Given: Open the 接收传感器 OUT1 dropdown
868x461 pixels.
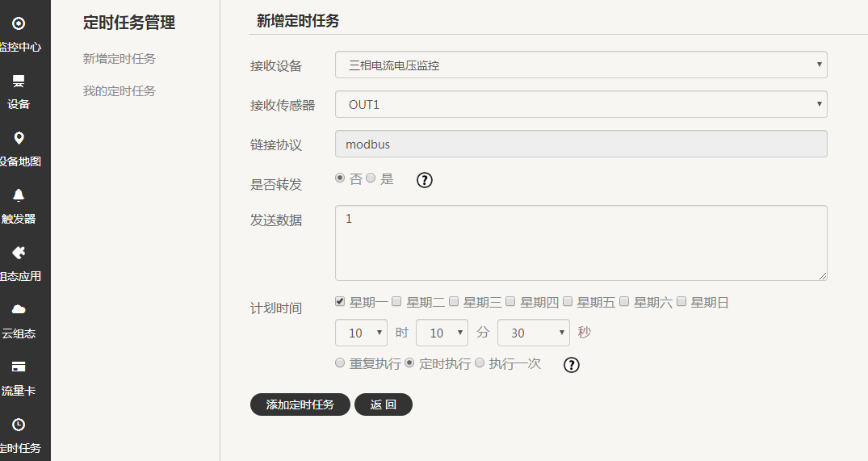Looking at the screenshot, I should [581, 104].
